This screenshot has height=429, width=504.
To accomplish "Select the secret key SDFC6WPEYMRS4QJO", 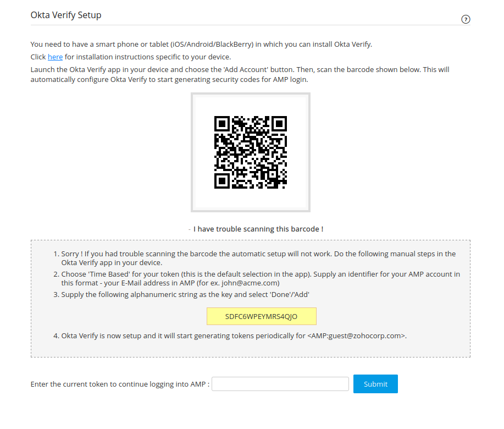I will (261, 316).
